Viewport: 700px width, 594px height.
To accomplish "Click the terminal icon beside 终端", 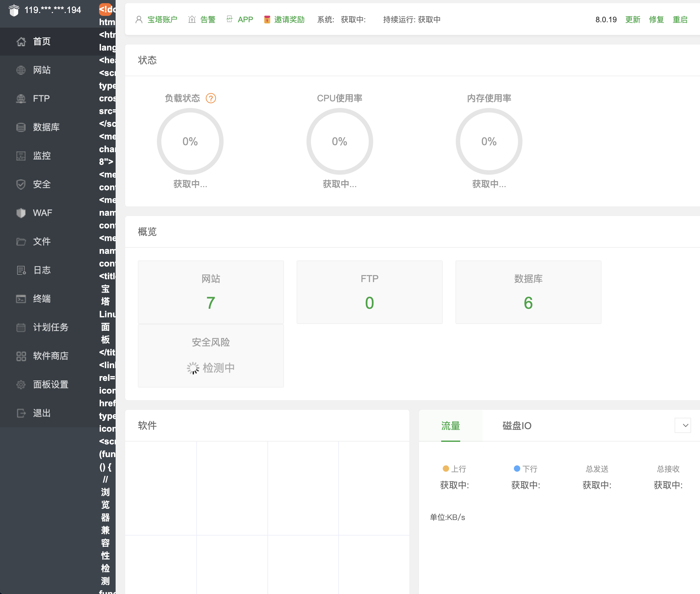I will point(21,299).
